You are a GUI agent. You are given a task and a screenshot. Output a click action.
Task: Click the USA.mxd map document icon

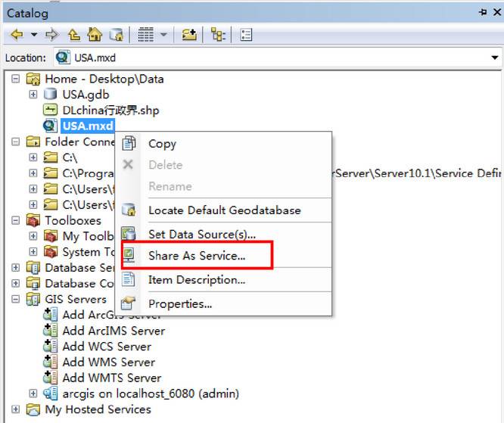tap(50, 126)
